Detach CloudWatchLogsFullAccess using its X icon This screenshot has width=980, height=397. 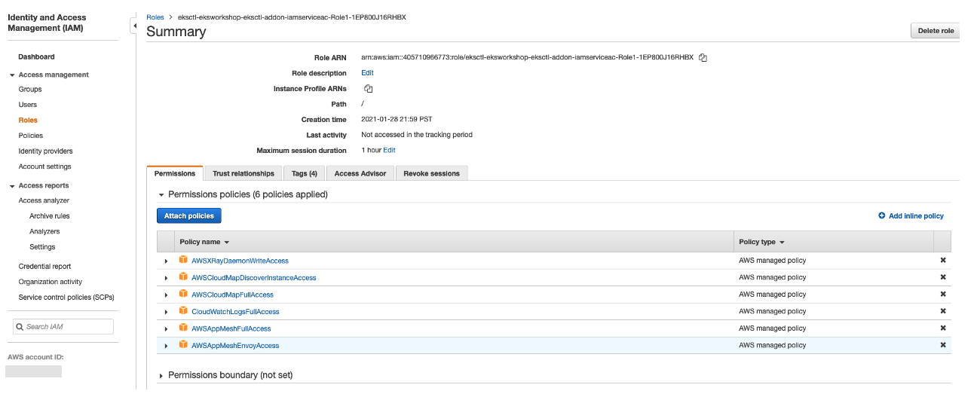943,311
